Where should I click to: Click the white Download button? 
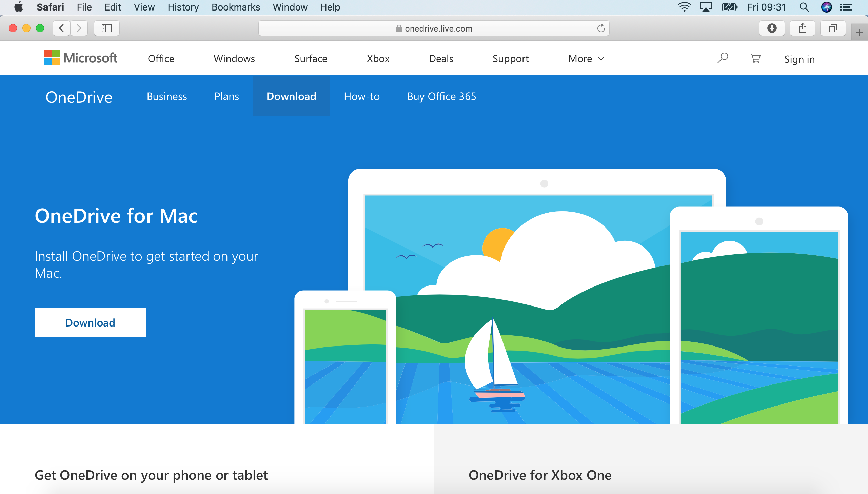(x=90, y=322)
